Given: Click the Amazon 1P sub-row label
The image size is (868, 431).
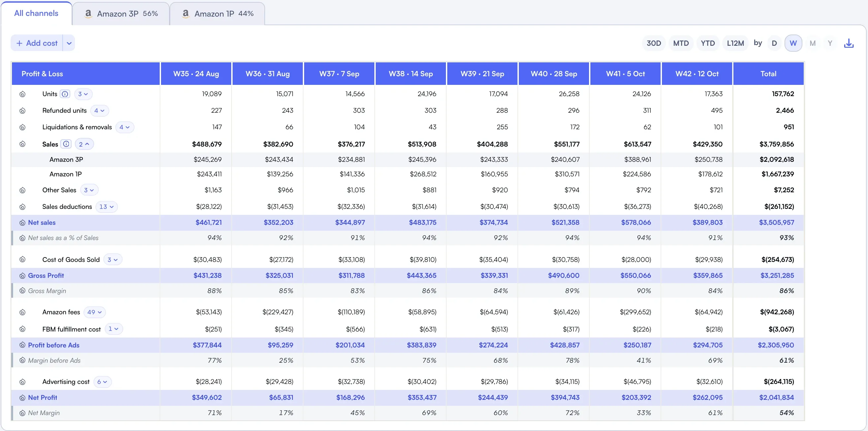Looking at the screenshot, I should [65, 174].
